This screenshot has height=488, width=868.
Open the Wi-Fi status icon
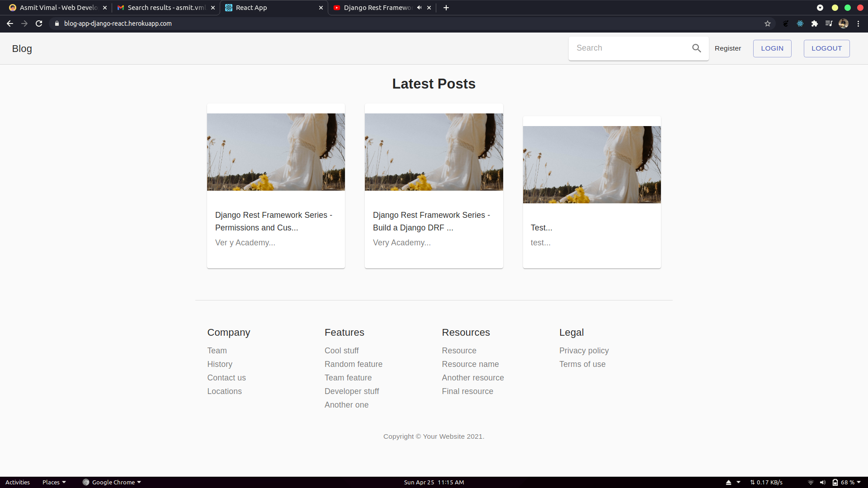[811, 483]
